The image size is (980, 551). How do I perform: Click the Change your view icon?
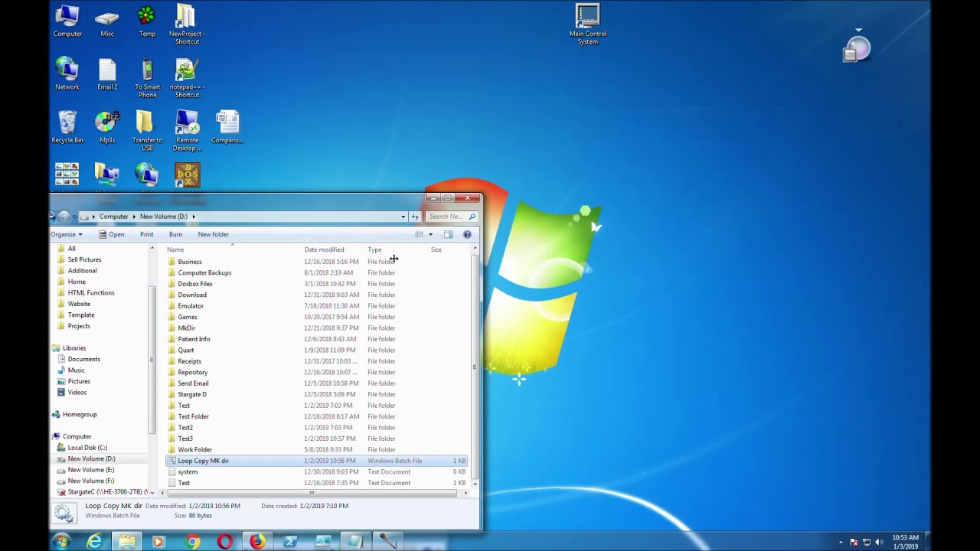[420, 234]
